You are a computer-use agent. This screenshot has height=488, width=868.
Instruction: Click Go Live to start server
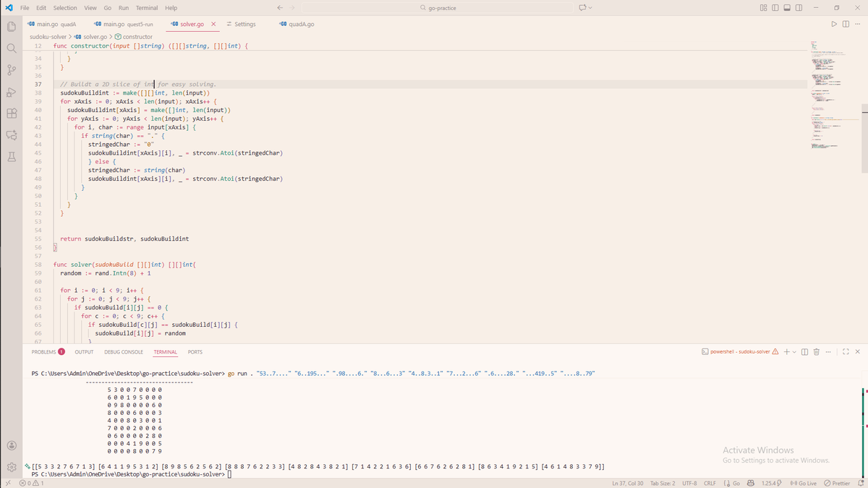pos(803,483)
